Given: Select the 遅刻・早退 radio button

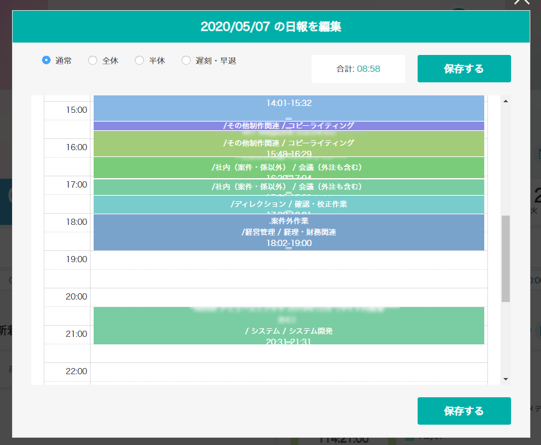Looking at the screenshot, I should pos(186,60).
